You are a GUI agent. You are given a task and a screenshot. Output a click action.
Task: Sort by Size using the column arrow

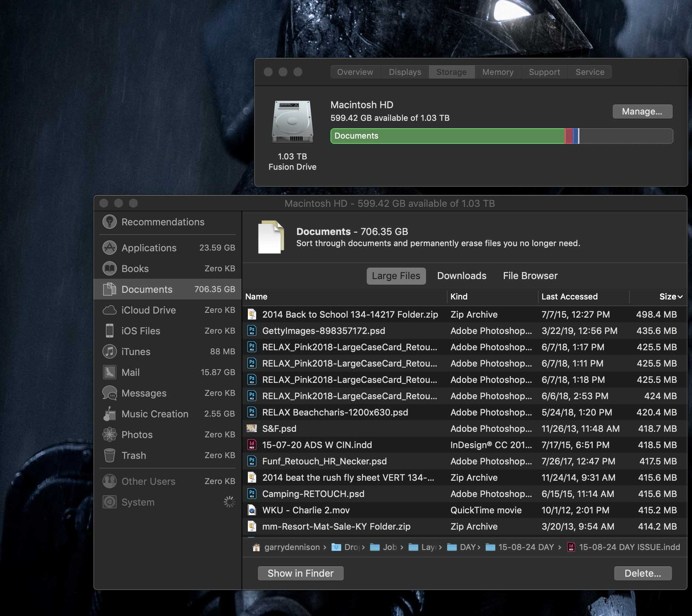point(680,297)
